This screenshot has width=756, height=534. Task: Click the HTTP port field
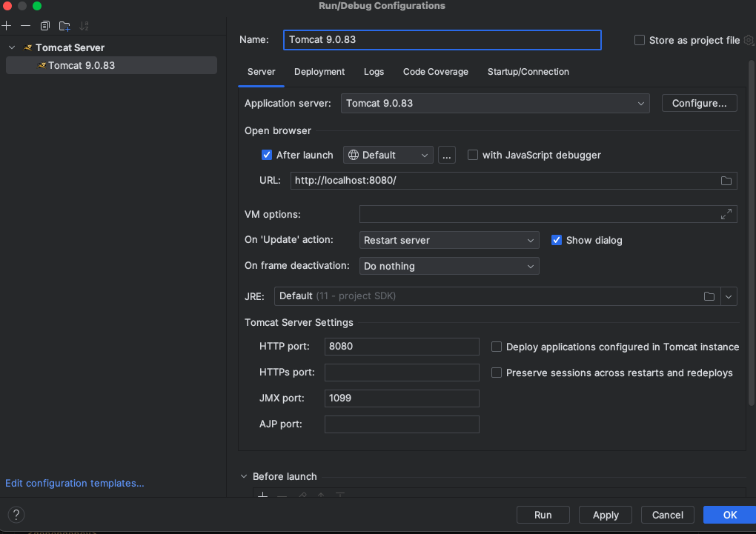click(x=402, y=346)
